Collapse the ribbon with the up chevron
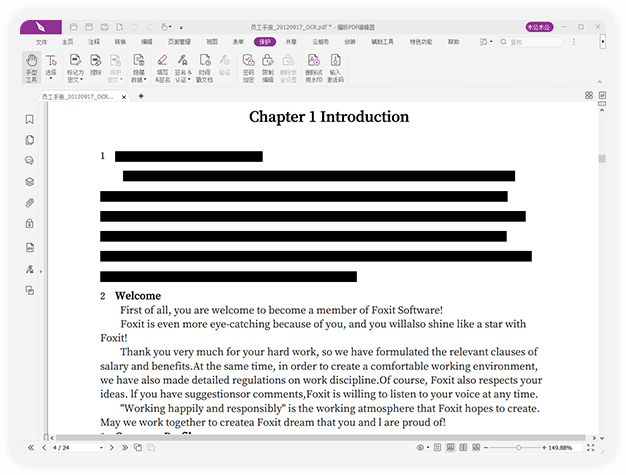Screen dimensions: 626x475 599,81
